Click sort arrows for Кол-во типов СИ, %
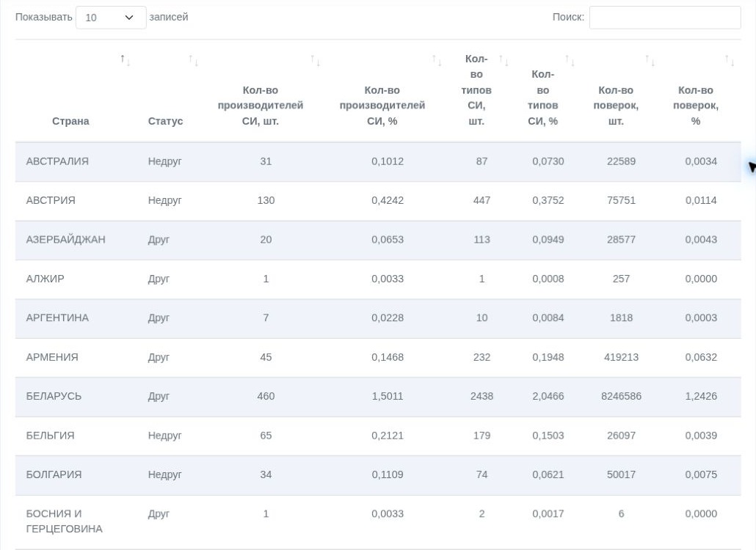 pyautogui.click(x=570, y=60)
